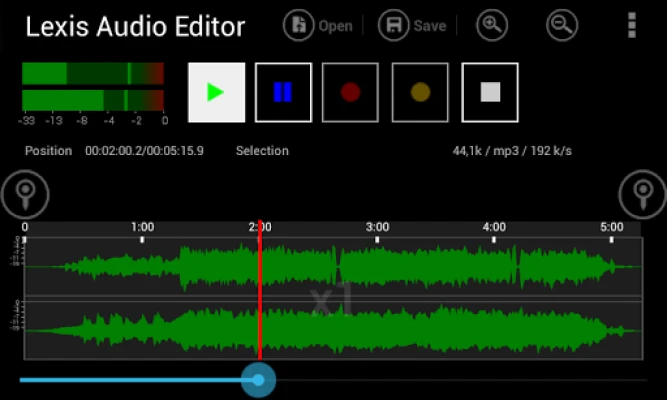
Task: Zoom out of the waveform
Action: pos(562,26)
